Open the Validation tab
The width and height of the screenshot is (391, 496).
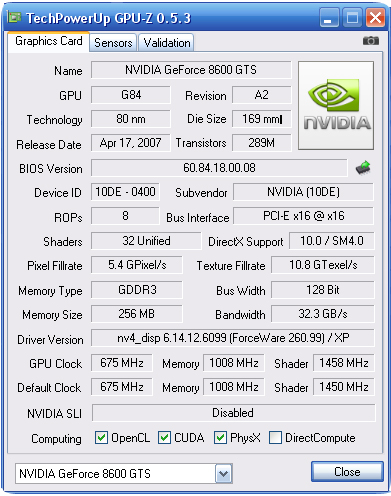pos(167,43)
